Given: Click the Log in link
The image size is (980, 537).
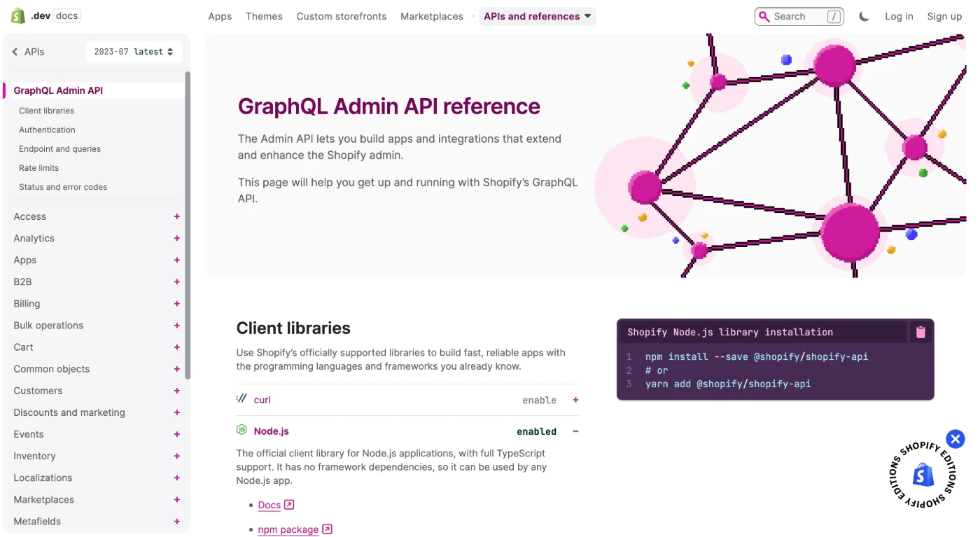Looking at the screenshot, I should (899, 16).
